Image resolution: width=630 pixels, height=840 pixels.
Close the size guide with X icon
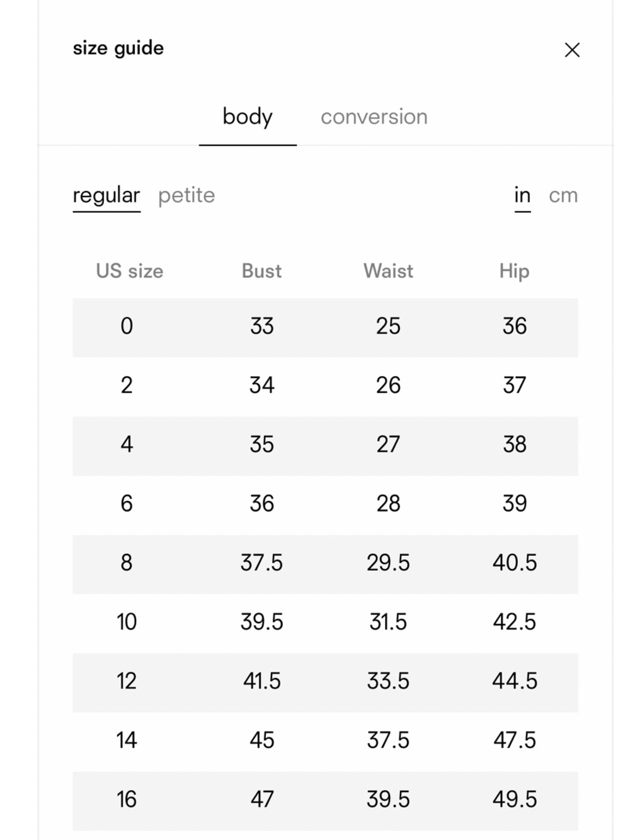click(572, 50)
